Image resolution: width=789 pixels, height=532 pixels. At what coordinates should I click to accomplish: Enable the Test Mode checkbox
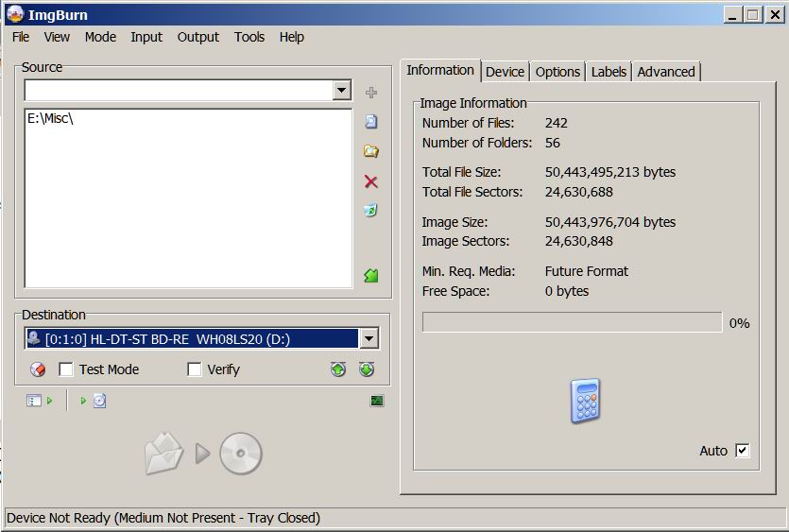click(66, 369)
